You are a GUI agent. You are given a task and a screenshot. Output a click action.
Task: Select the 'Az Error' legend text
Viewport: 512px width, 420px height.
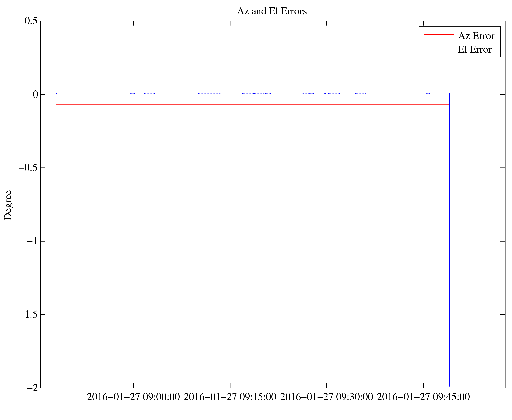tap(476, 36)
